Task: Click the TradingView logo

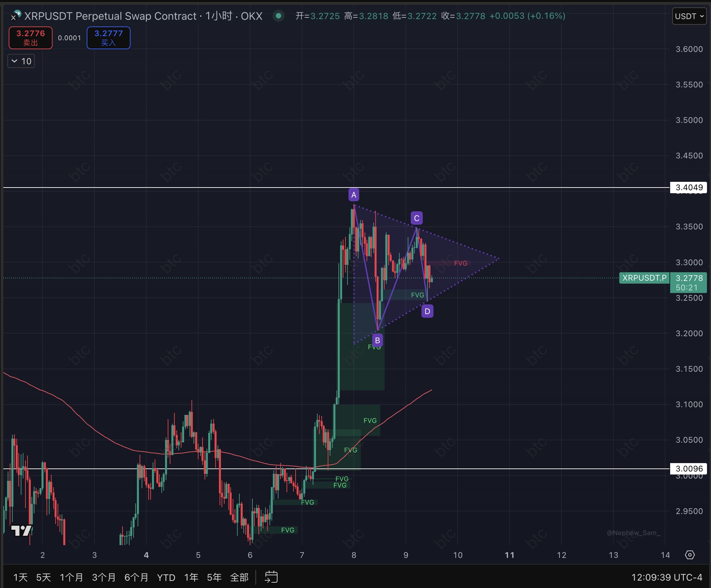Action: 22,530
